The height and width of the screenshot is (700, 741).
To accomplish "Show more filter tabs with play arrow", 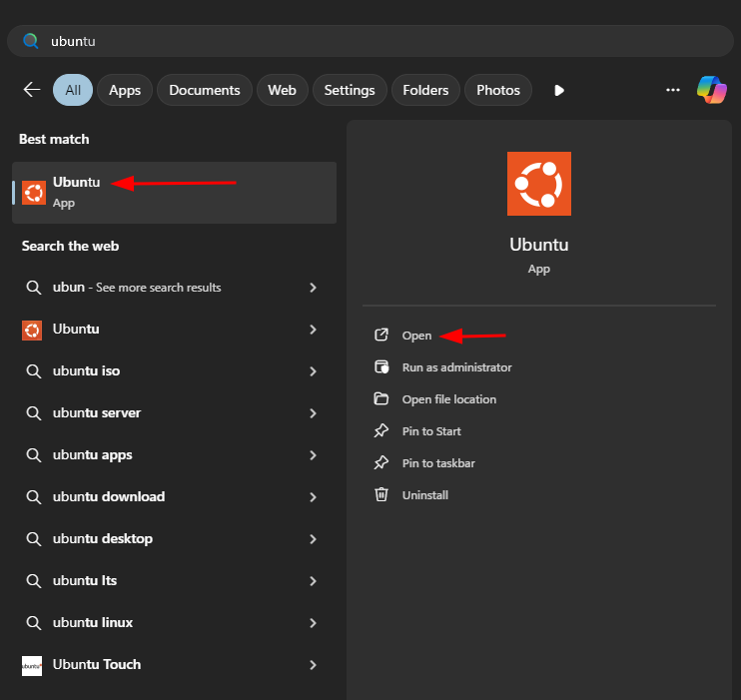I will (559, 90).
